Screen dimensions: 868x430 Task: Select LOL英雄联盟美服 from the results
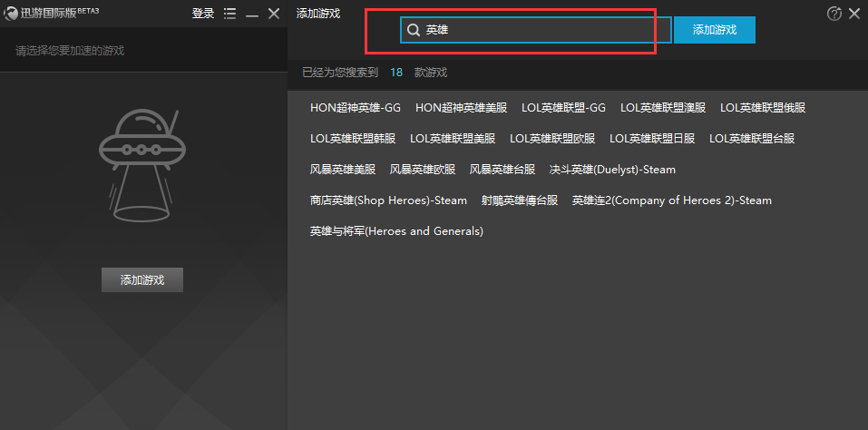[x=453, y=139]
